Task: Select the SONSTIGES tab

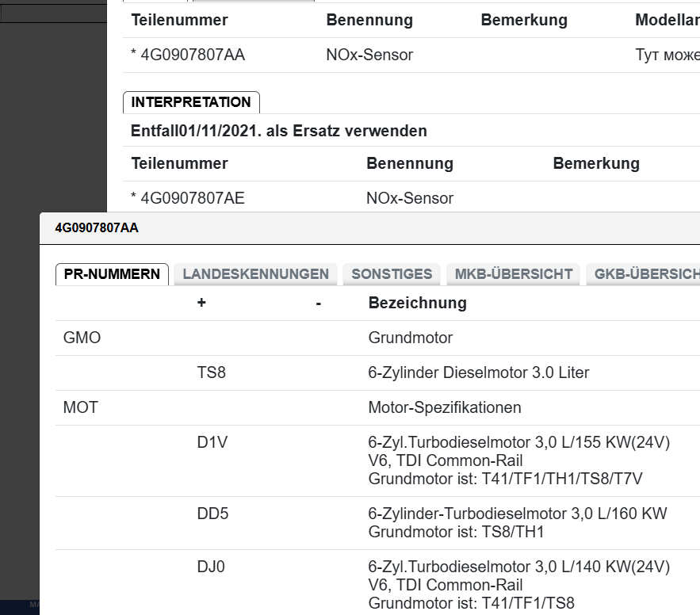Action: (392, 274)
